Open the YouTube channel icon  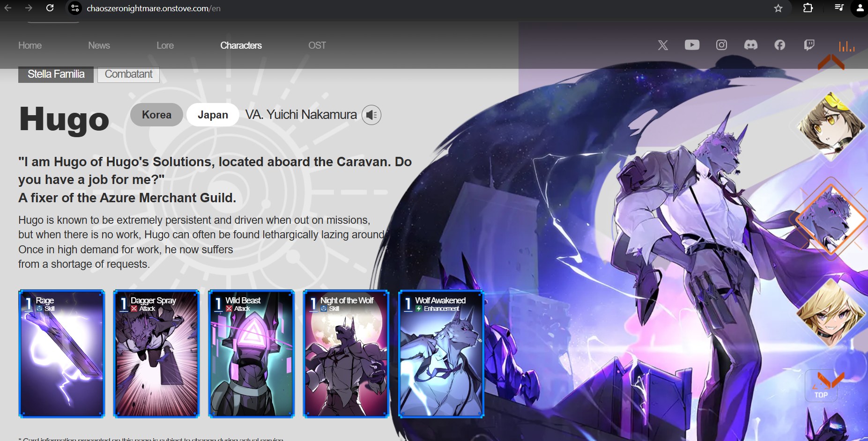pyautogui.click(x=692, y=45)
